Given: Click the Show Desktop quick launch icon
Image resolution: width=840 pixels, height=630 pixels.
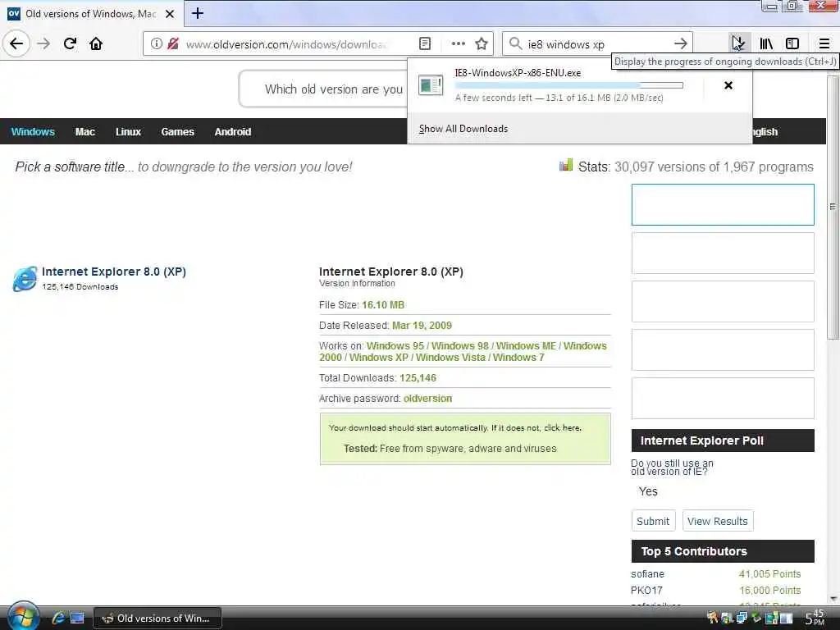Looking at the screenshot, I should [x=77, y=619].
